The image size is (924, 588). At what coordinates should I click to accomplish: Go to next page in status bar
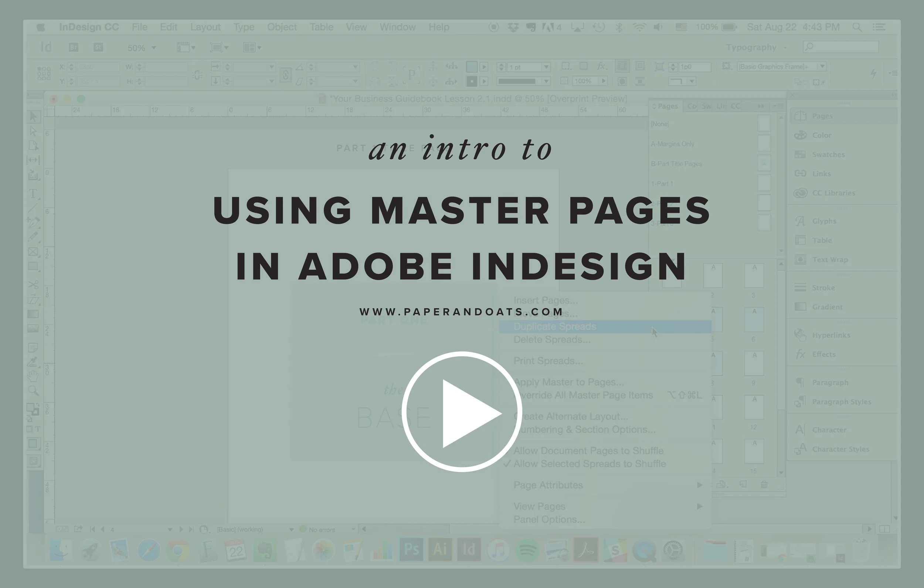click(x=181, y=529)
